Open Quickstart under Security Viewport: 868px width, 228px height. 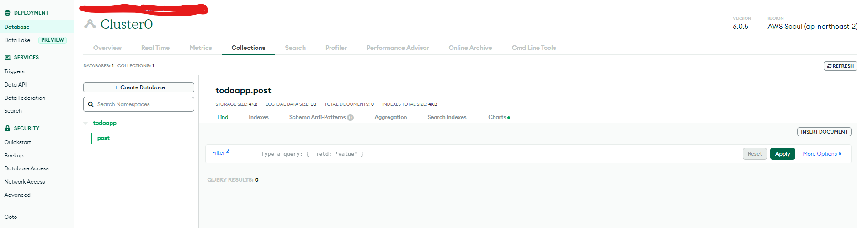pyautogui.click(x=18, y=142)
